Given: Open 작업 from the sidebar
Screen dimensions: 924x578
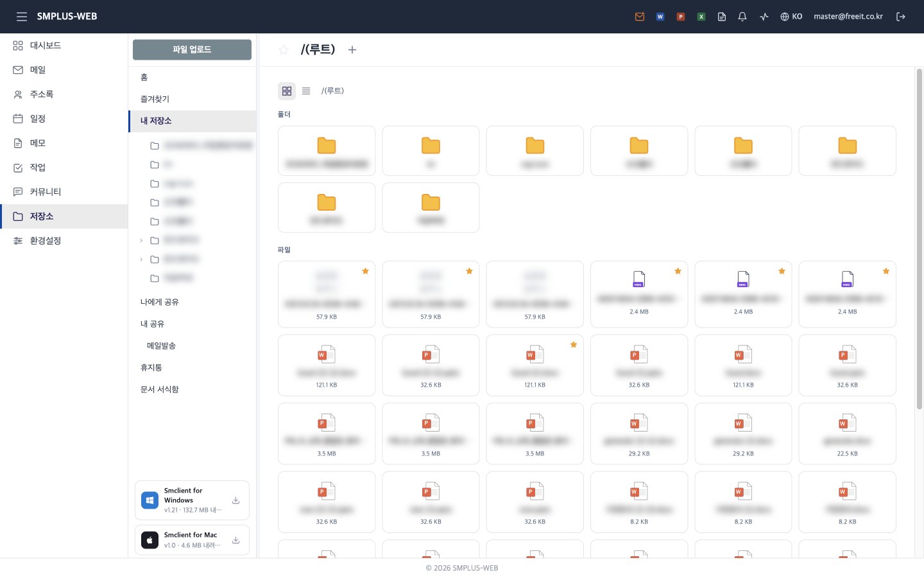Looking at the screenshot, I should [x=64, y=168].
